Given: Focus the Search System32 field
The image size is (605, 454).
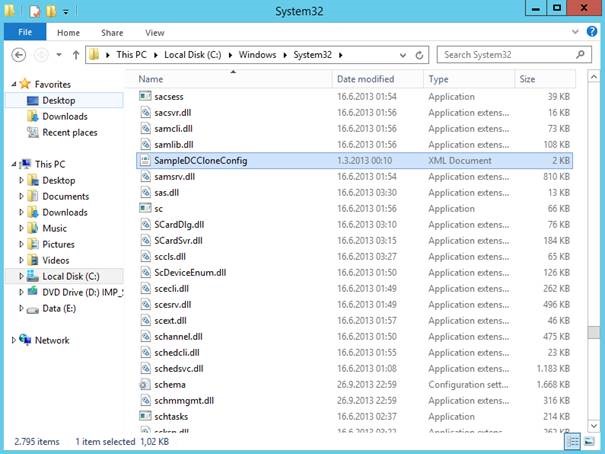Looking at the screenshot, I should (514, 55).
